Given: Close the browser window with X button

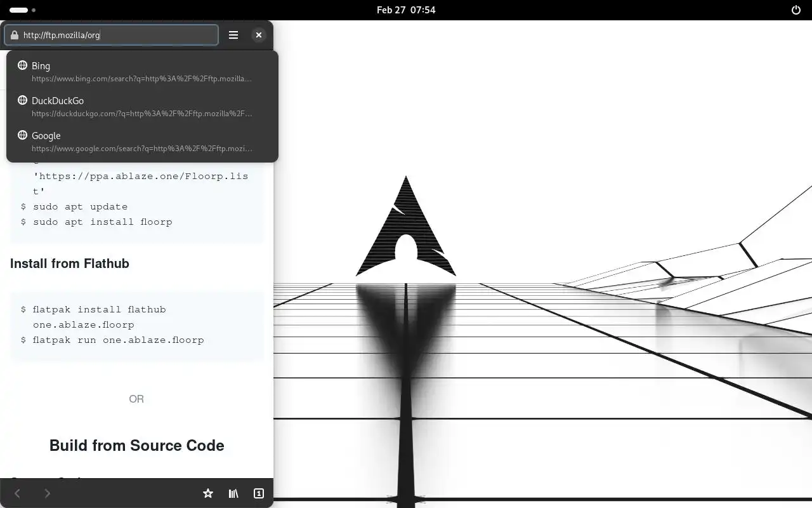Looking at the screenshot, I should point(258,35).
